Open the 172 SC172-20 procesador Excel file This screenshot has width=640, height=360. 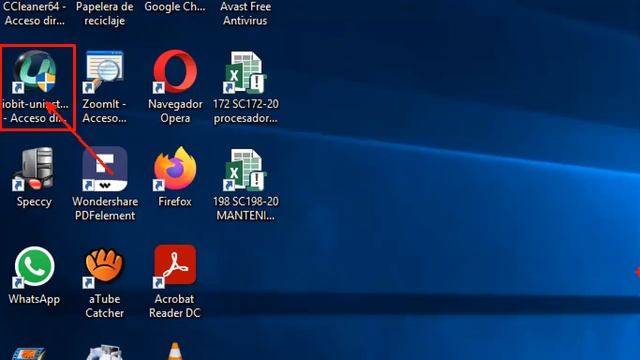(245, 73)
